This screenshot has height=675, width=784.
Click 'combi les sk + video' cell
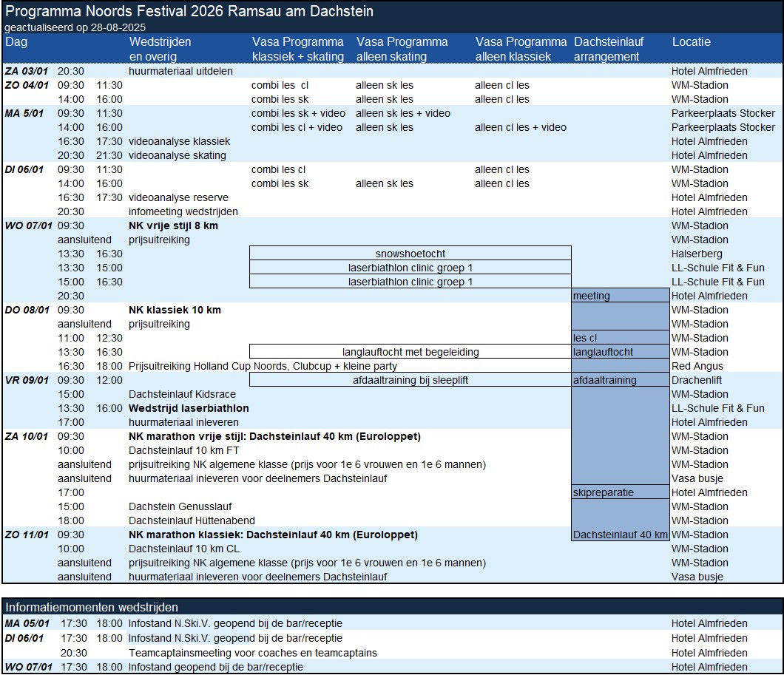pos(298,113)
